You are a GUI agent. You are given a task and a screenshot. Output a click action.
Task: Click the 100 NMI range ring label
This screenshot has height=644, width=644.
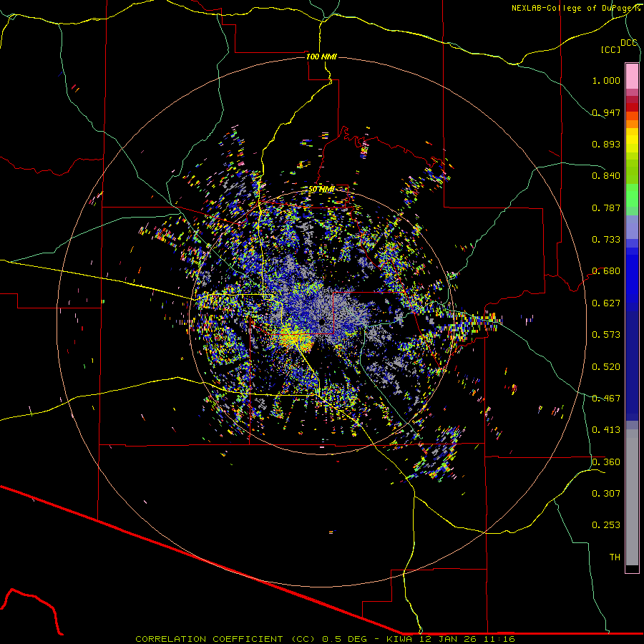point(321,57)
